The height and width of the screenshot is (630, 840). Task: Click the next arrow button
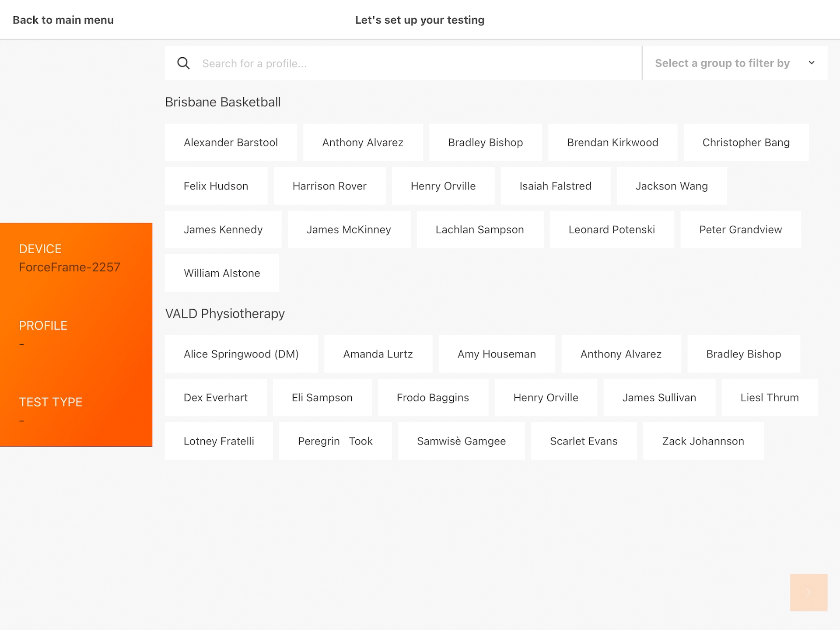pos(808,592)
